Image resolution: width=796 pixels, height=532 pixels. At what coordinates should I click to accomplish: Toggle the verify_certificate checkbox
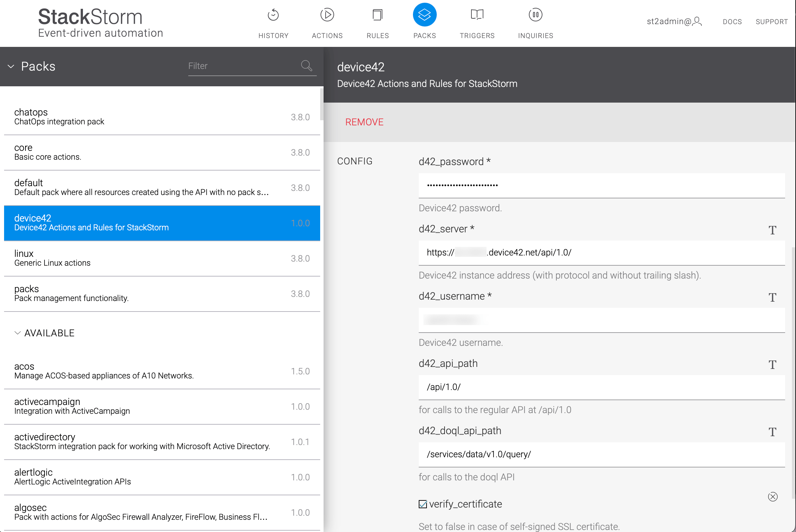[x=422, y=504]
